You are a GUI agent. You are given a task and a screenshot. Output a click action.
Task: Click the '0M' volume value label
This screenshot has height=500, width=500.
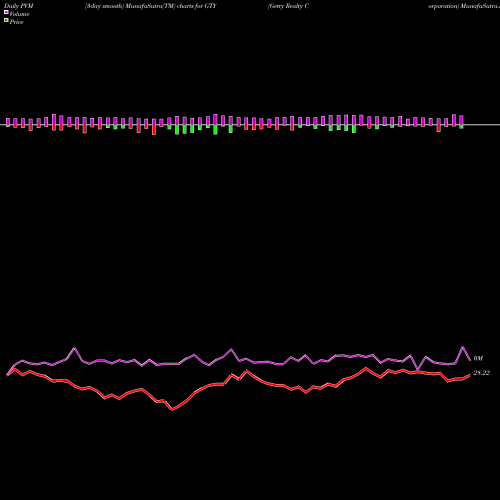pos(478,358)
